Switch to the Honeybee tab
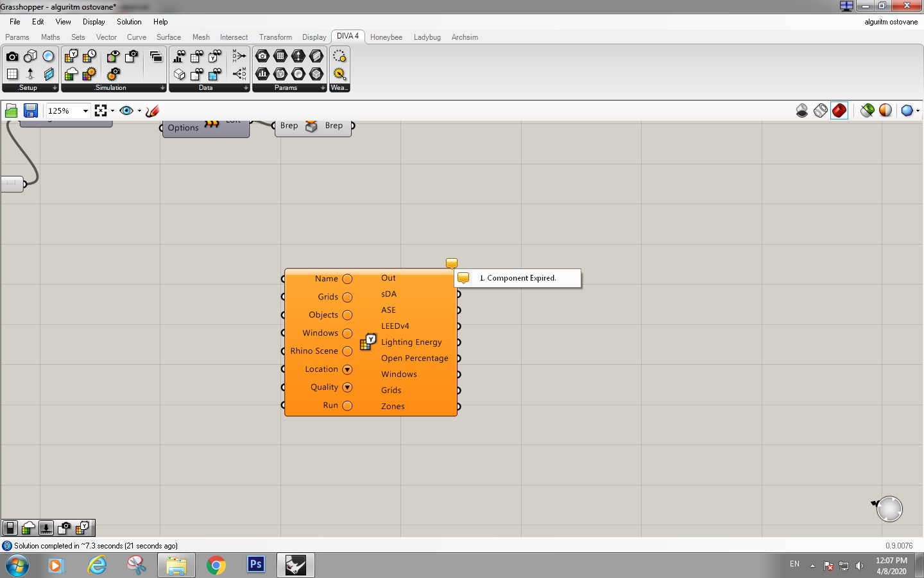The width and height of the screenshot is (924, 578). 386,37
